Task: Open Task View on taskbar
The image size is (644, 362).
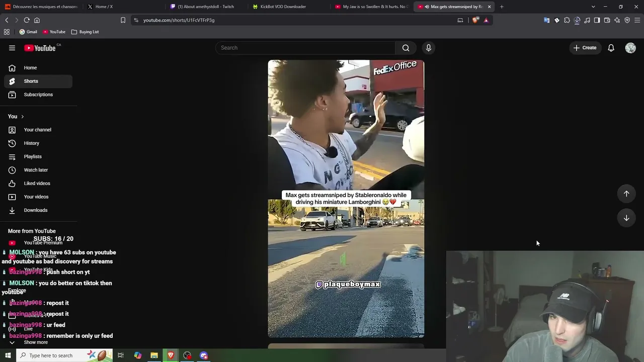Action: [121, 355]
